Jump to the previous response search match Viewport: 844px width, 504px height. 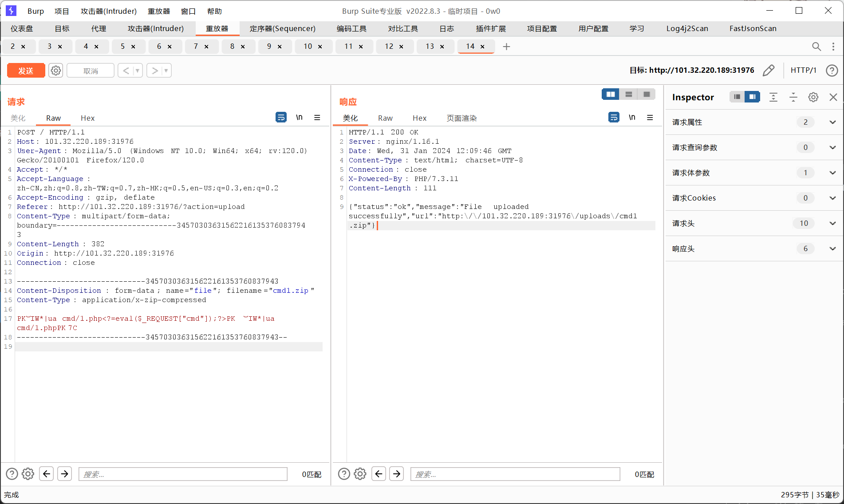(x=379, y=474)
